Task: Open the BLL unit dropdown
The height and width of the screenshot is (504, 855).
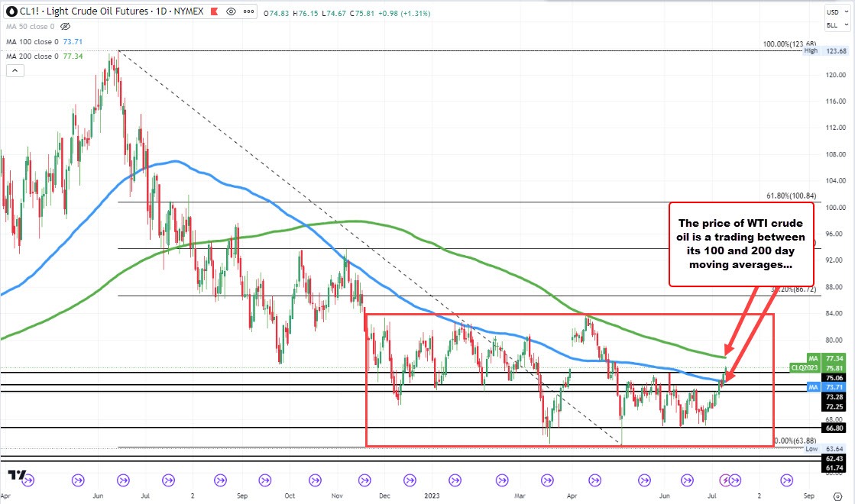Action: [x=837, y=25]
